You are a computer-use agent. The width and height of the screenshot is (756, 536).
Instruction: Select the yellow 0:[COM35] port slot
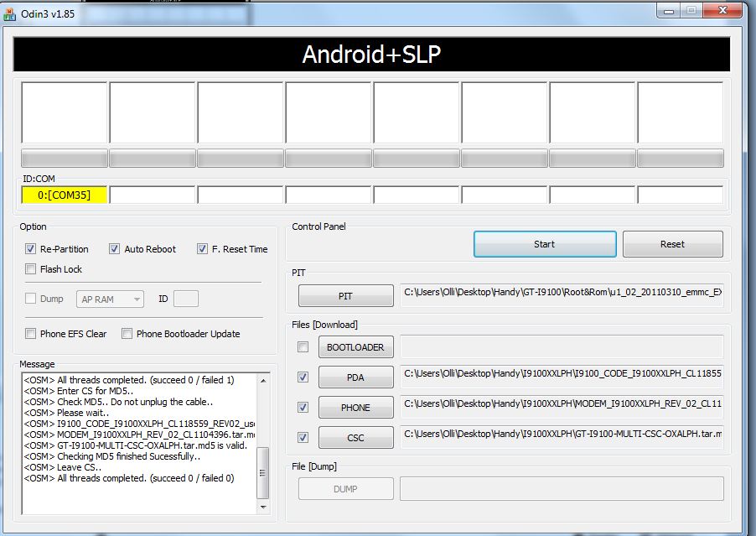pos(65,195)
